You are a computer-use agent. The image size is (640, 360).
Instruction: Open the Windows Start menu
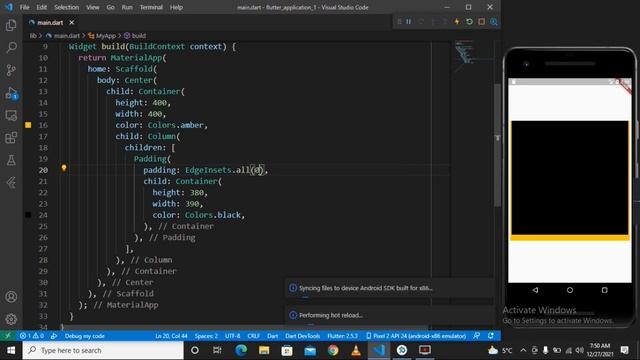[11, 350]
